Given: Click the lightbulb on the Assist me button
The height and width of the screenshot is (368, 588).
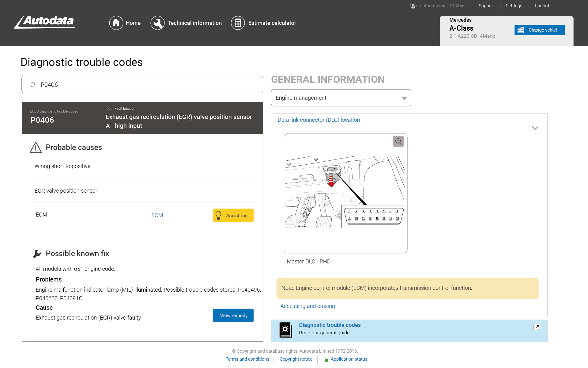Looking at the screenshot, I should point(219,215).
